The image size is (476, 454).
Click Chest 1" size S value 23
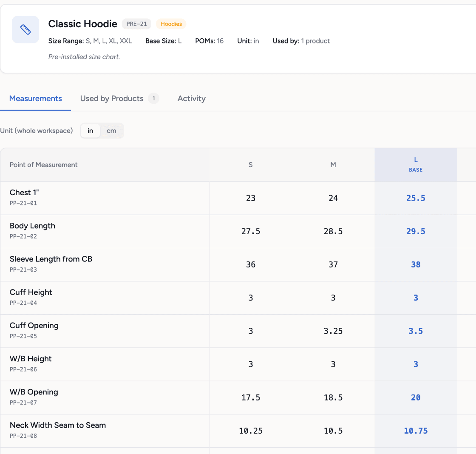tap(250, 198)
